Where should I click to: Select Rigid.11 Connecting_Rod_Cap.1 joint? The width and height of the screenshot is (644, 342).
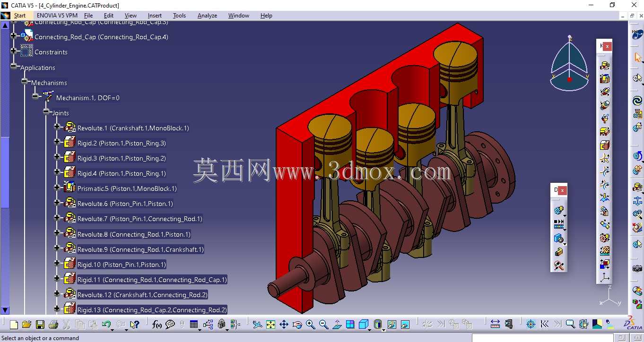(152, 280)
